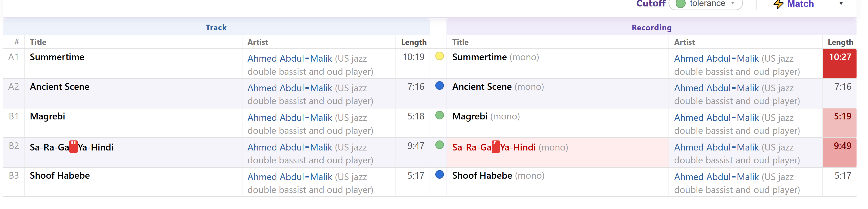Click the highlighted 9:49 recording length cell
This screenshot has height=209, width=868.
point(839,152)
